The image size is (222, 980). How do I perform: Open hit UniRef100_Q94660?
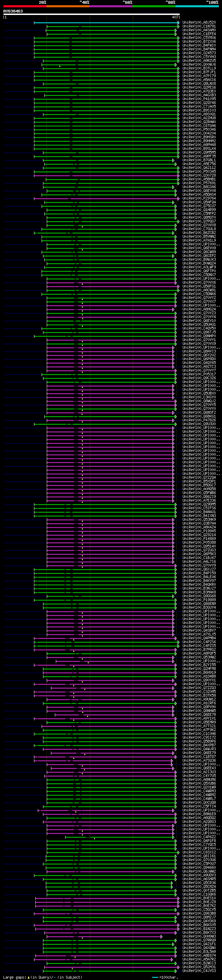[x=199, y=867]
